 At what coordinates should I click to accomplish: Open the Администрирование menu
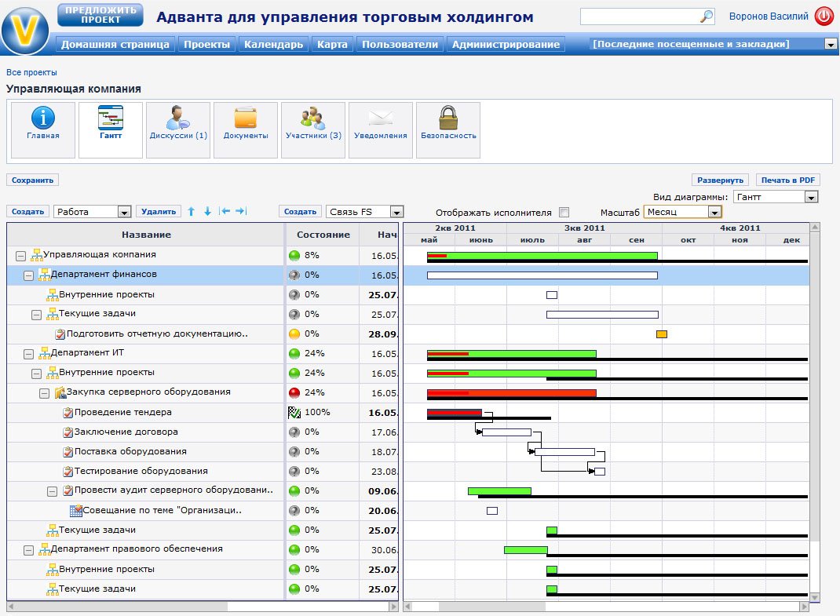[506, 45]
